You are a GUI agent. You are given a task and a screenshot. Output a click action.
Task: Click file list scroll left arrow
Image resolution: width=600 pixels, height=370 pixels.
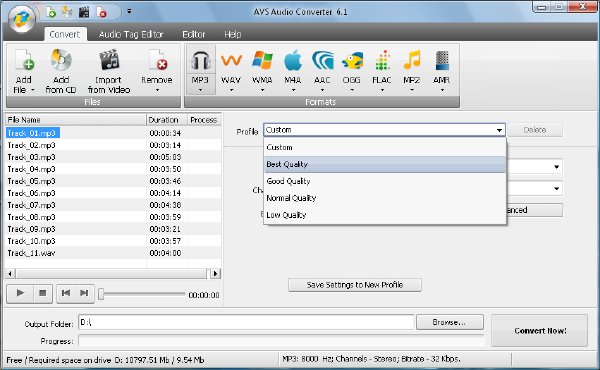(10, 274)
